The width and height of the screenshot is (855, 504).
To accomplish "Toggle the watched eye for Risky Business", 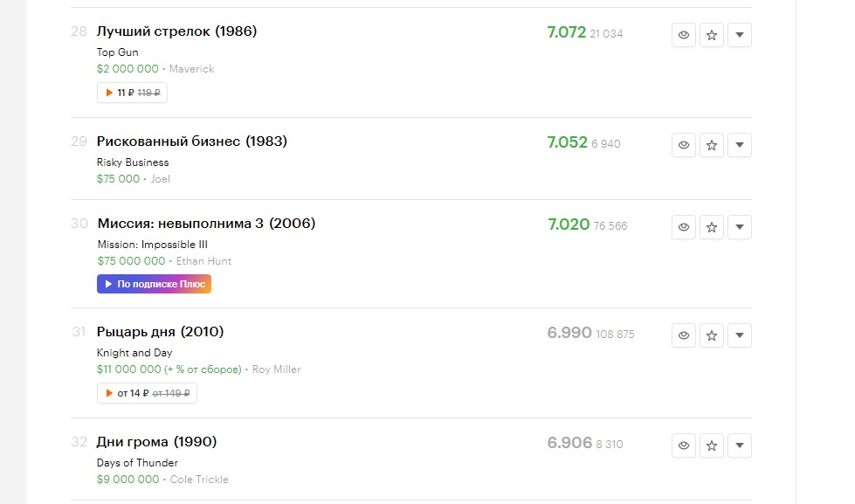I will (x=683, y=145).
